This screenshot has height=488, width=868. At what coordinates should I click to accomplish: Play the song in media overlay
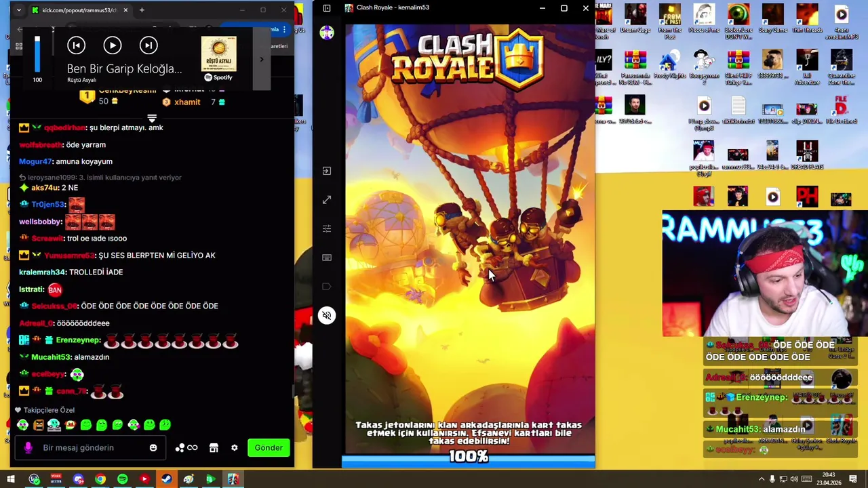[x=112, y=45]
